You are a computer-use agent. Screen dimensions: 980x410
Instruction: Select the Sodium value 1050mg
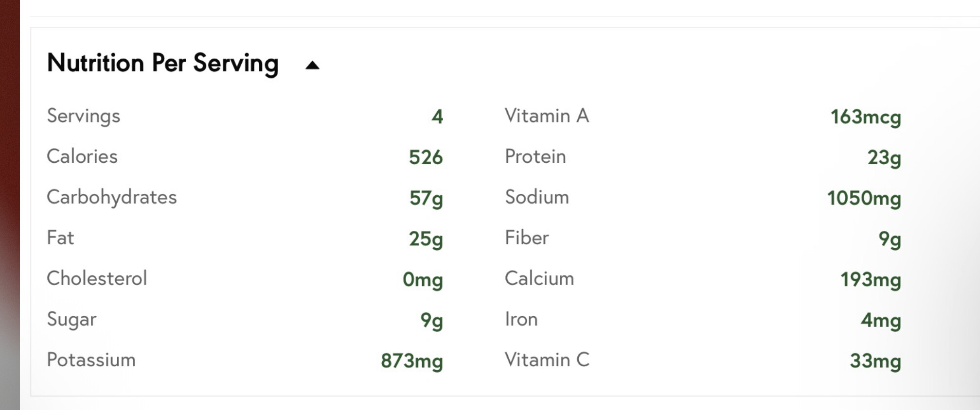point(864,198)
